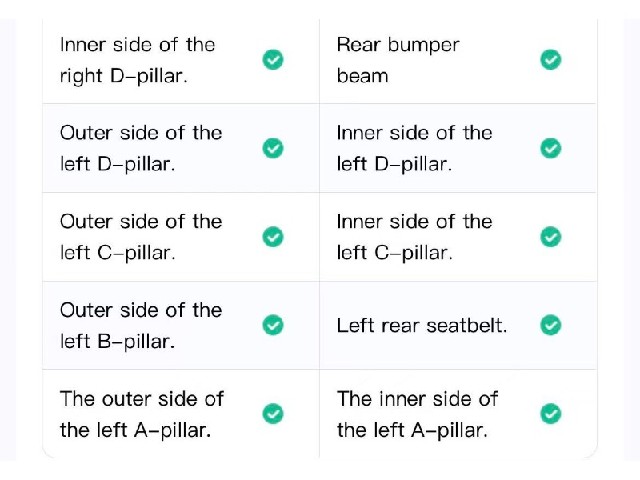Open 'Outer side of the left B-pillar' entry
The width and height of the screenshot is (640, 480).
[x=141, y=326]
